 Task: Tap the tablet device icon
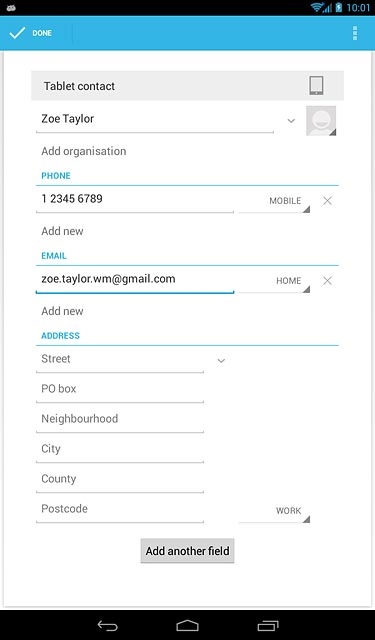pyautogui.click(x=316, y=86)
